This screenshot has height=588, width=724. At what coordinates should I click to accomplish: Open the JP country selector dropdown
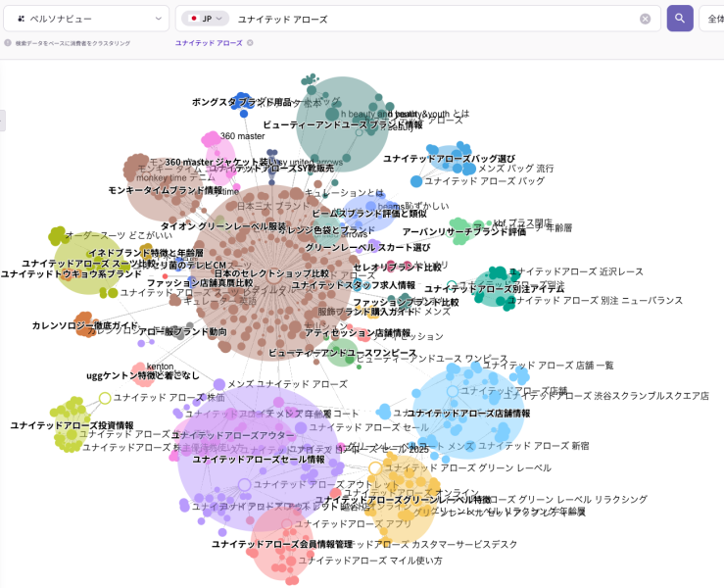[206, 19]
